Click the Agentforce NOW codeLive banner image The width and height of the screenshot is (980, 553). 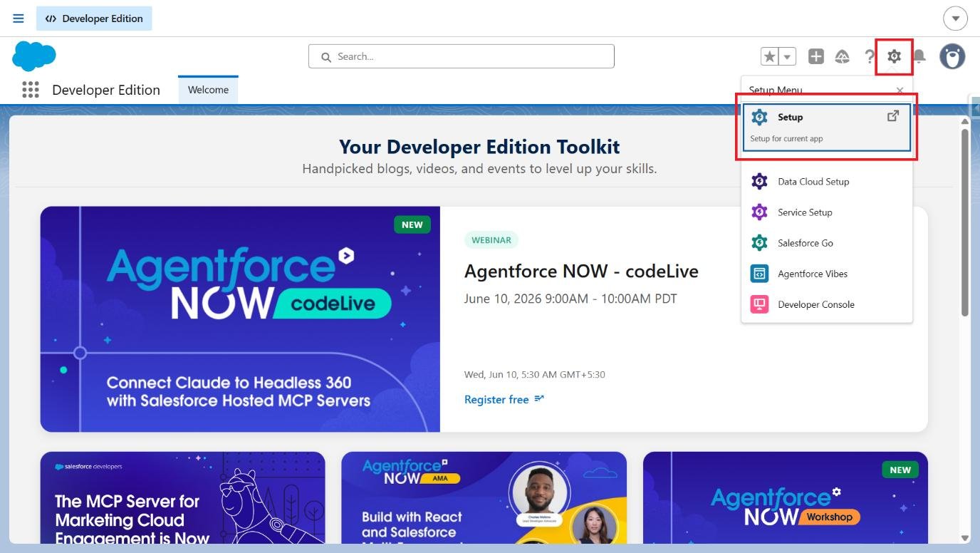[240, 319]
